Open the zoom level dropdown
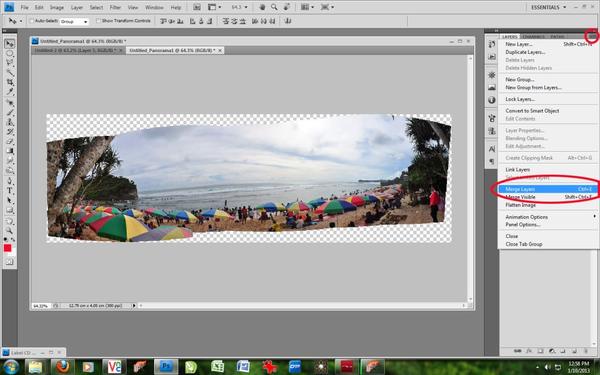 tap(240, 7)
